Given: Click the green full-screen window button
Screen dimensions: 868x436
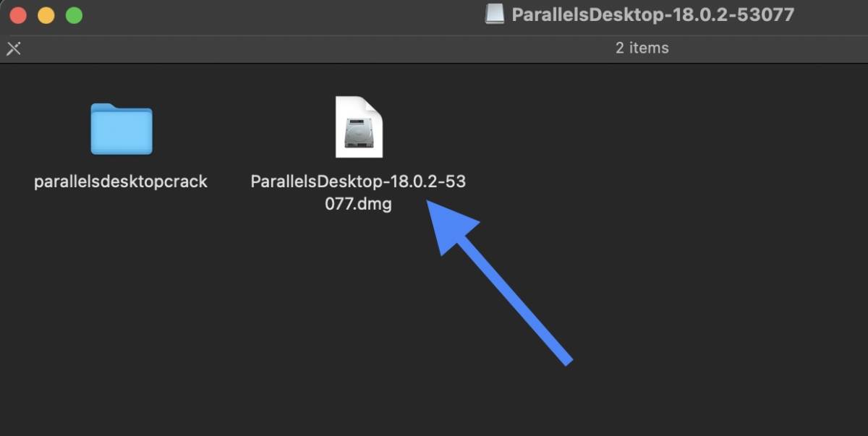Looking at the screenshot, I should 74,15.
